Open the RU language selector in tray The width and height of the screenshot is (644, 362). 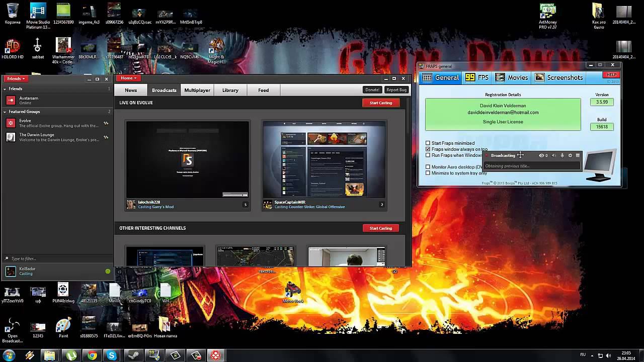[x=583, y=355]
